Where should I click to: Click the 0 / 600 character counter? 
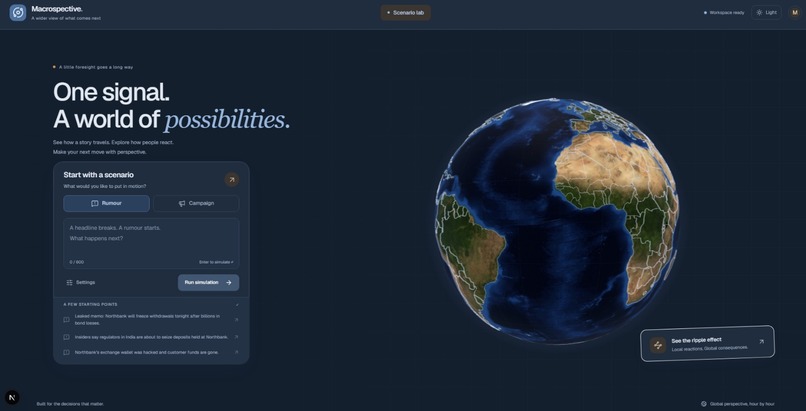[x=77, y=262]
